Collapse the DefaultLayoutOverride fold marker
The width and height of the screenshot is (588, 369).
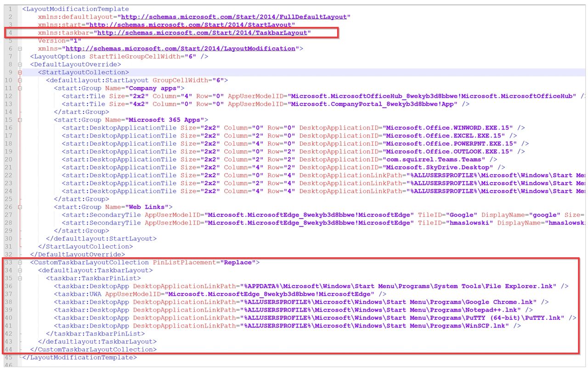(20, 64)
